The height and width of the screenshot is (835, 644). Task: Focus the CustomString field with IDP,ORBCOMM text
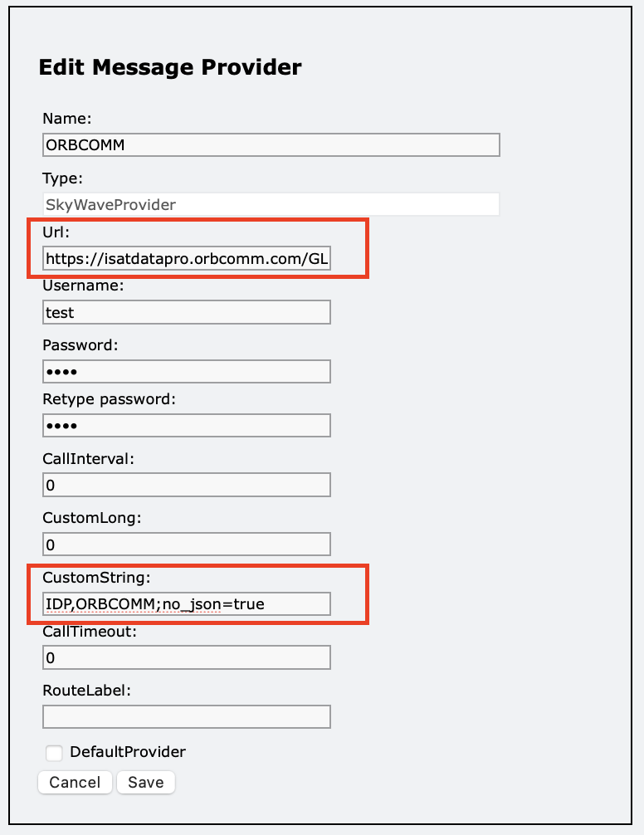coord(186,604)
